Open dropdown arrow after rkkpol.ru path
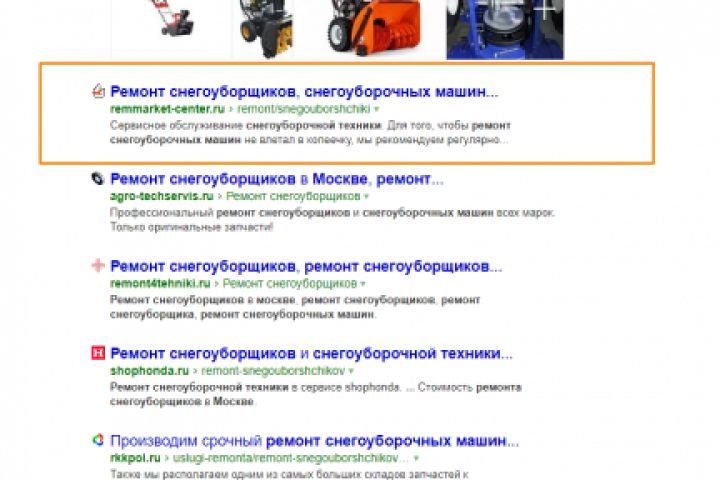The image size is (720, 480). pyautogui.click(x=416, y=458)
